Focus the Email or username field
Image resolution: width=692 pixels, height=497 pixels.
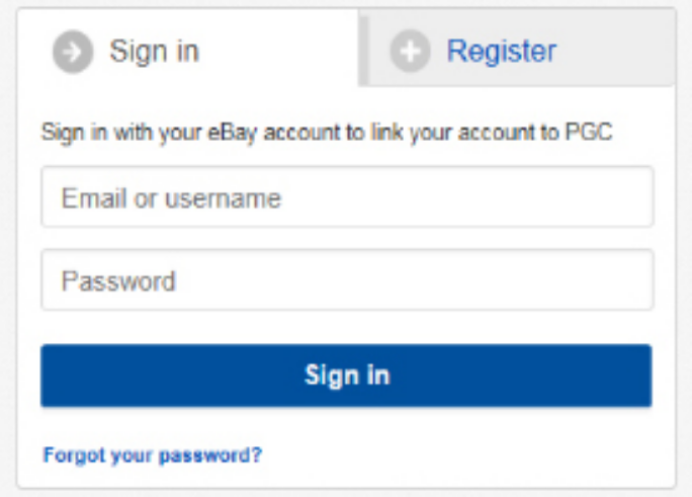pos(347,198)
